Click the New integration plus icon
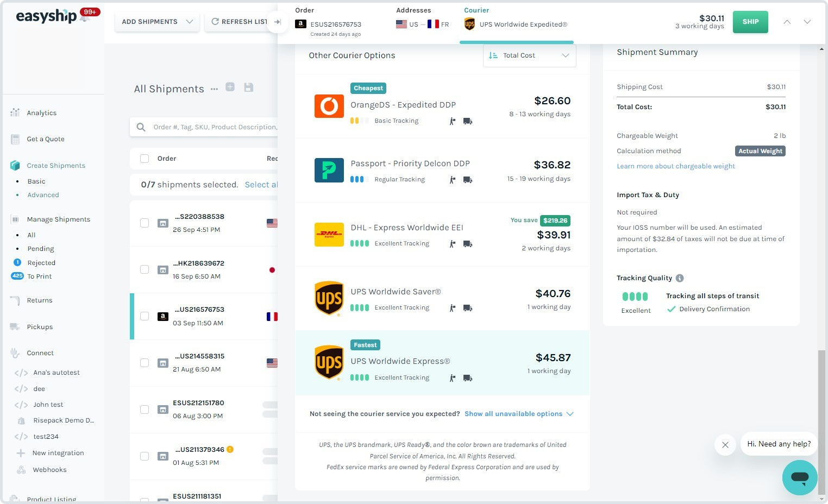Image resolution: width=828 pixels, height=504 pixels. click(x=21, y=453)
